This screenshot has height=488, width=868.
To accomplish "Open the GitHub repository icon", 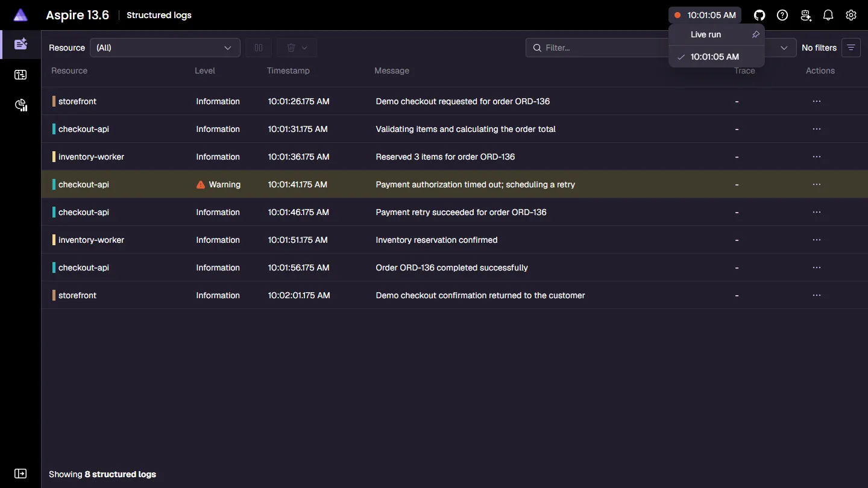I will point(759,15).
